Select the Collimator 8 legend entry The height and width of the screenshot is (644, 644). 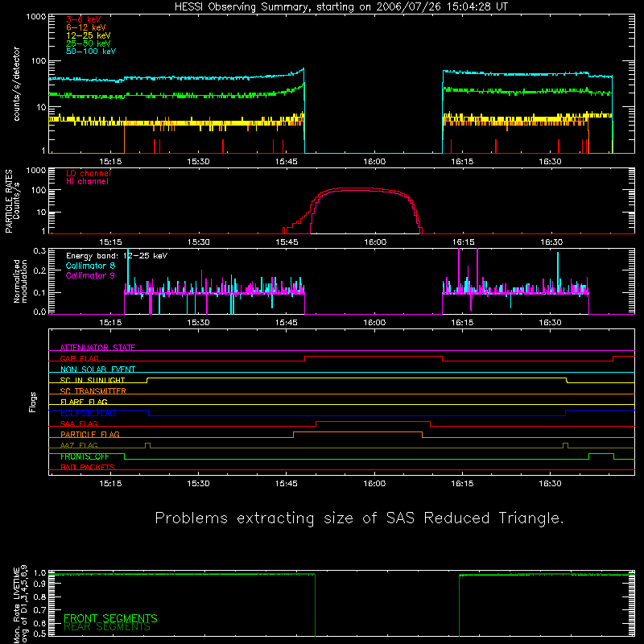click(x=90, y=266)
